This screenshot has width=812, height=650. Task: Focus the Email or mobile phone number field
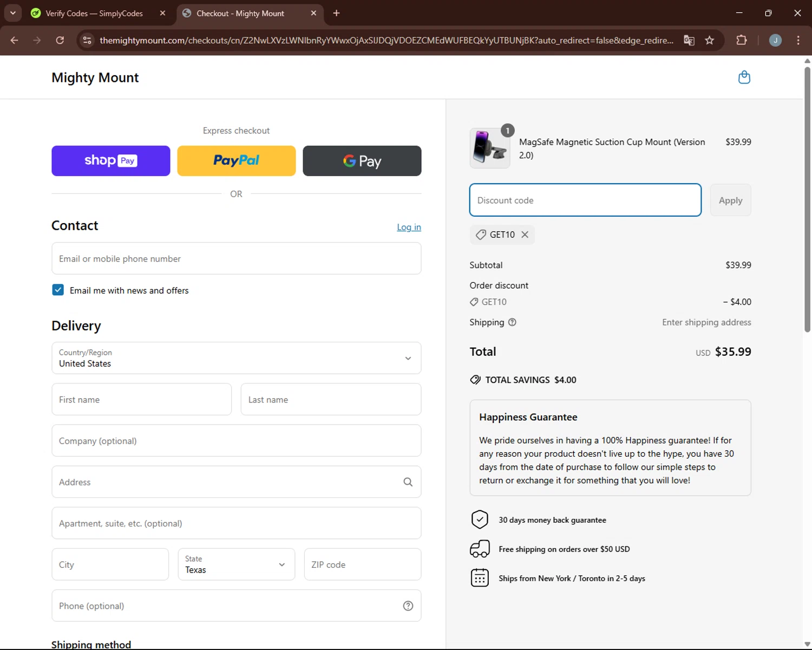click(237, 258)
